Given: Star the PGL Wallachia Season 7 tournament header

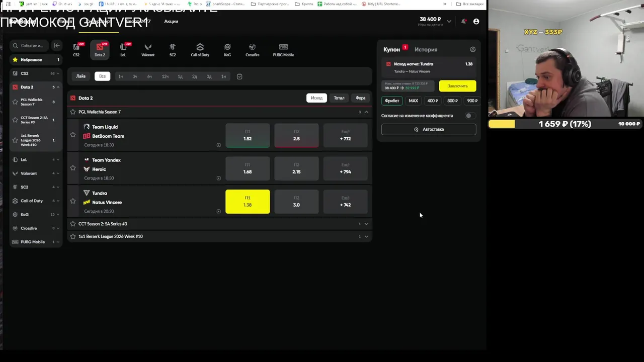Looking at the screenshot, I should (x=73, y=112).
